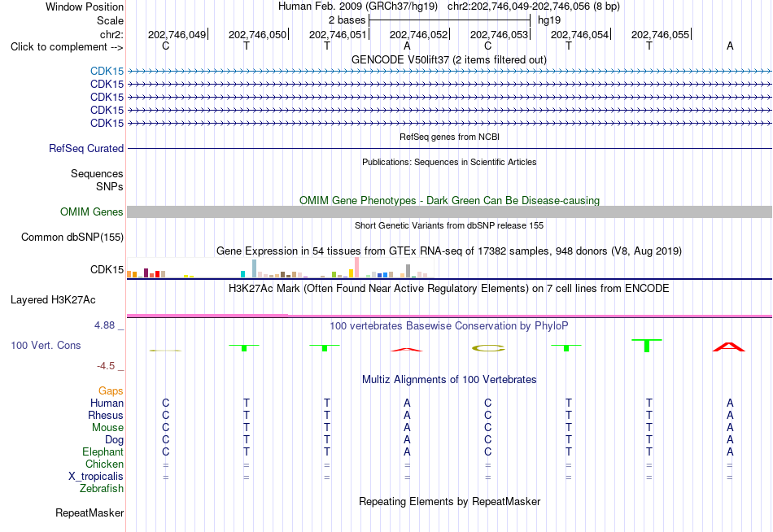
Task: Open 'Publications: Sequences in Scientific Articles' title
Action: [x=449, y=162]
